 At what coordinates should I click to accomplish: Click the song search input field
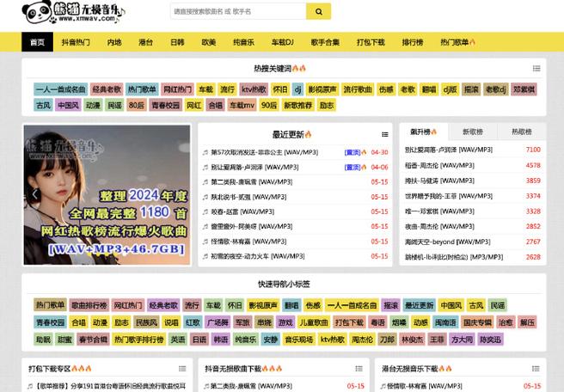click(236, 12)
